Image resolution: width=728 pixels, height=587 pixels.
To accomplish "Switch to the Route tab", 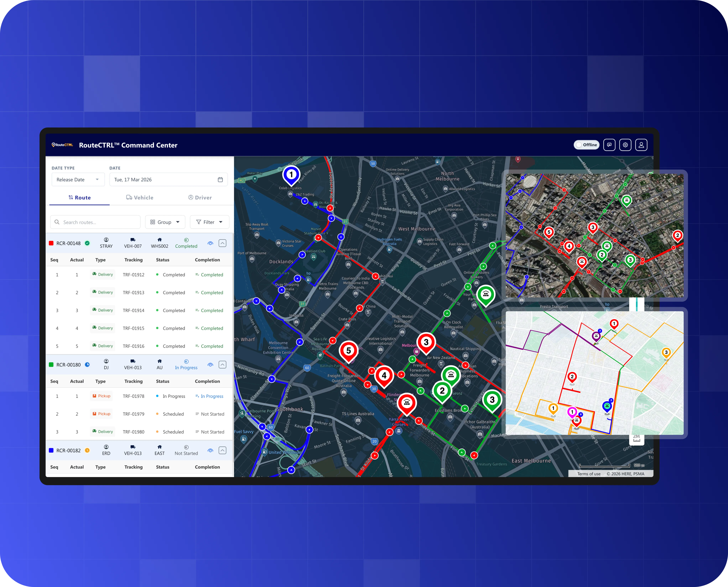I will click(79, 198).
